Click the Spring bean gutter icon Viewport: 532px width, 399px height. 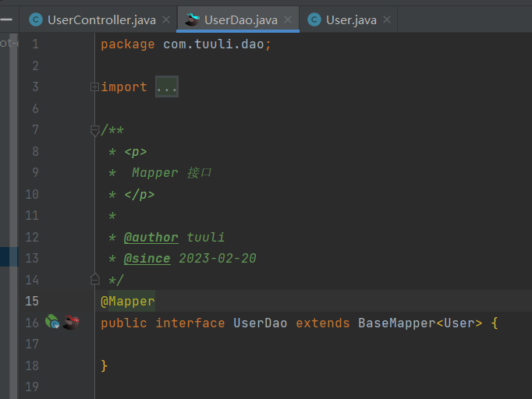point(52,322)
